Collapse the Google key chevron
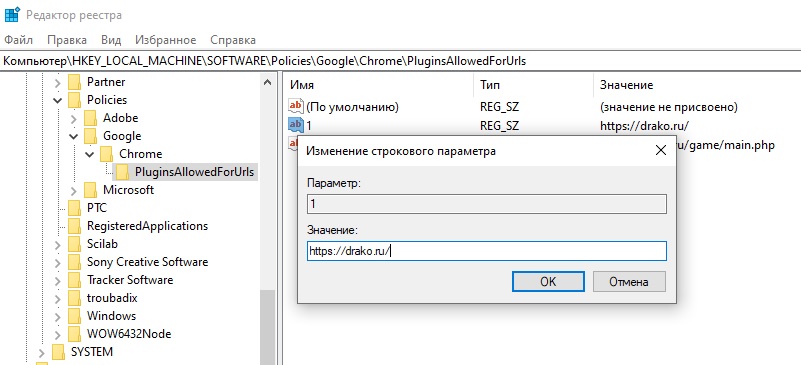This screenshot has width=801, height=365. [x=74, y=136]
